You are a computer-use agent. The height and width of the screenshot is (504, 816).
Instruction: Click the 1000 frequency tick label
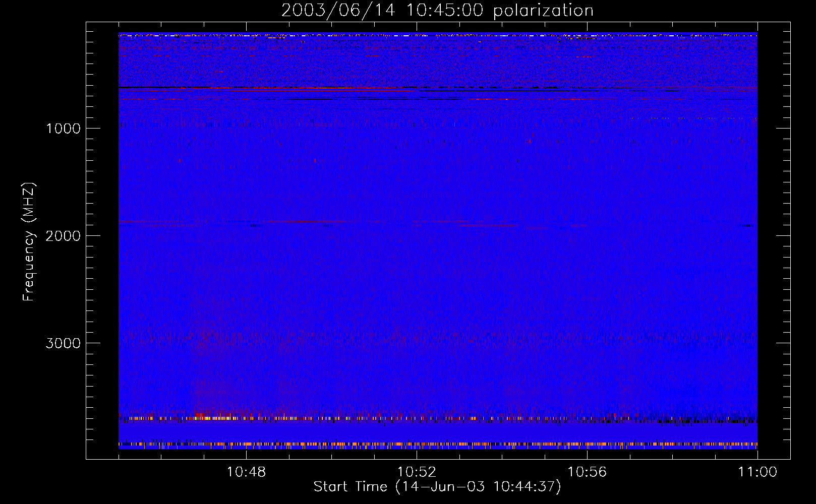click(63, 129)
